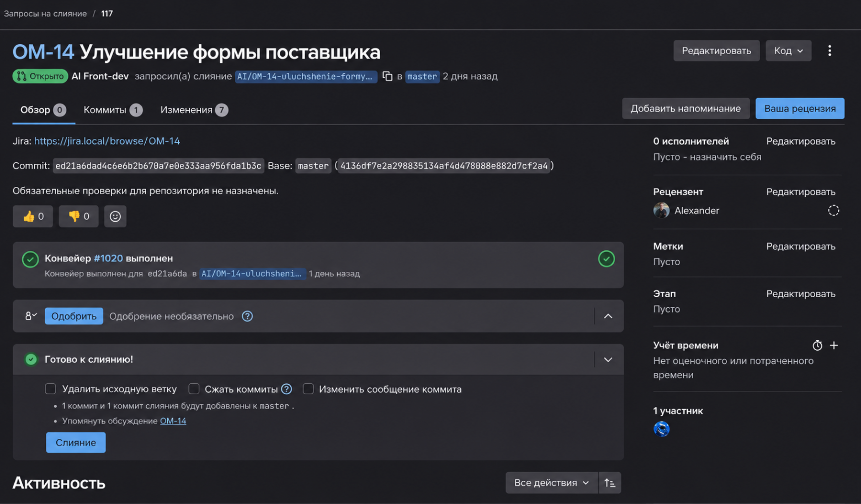Open Alexander's reviewer avatar
Viewport: 861px width, 504px height.
coord(661,211)
